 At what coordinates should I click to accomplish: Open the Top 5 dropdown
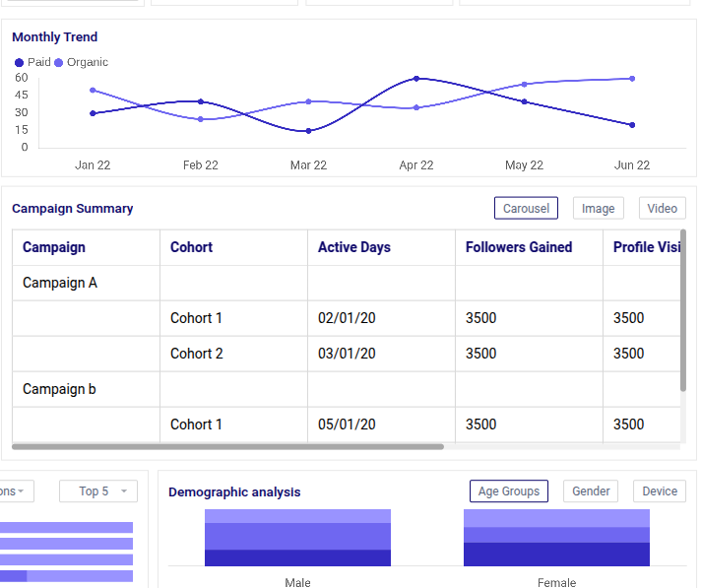coord(98,491)
